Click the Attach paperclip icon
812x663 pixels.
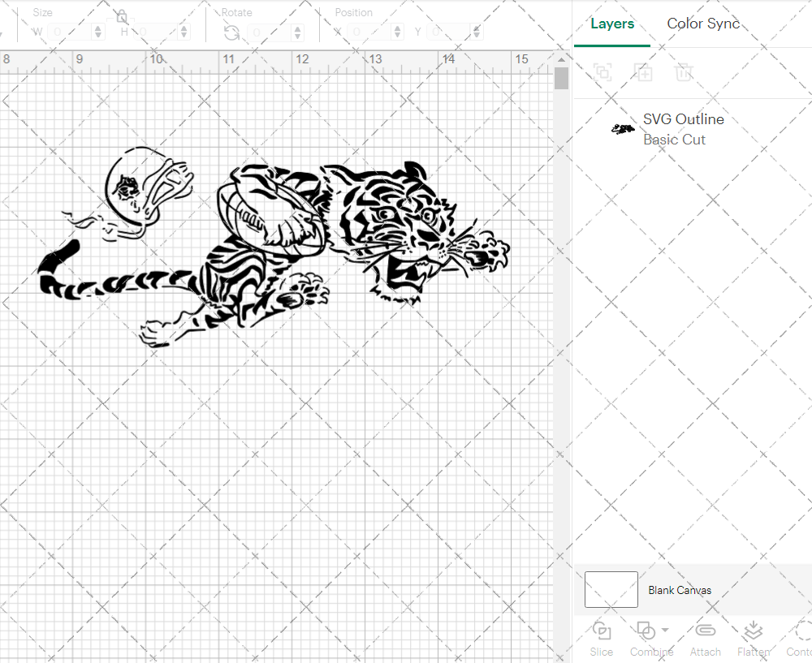click(705, 631)
